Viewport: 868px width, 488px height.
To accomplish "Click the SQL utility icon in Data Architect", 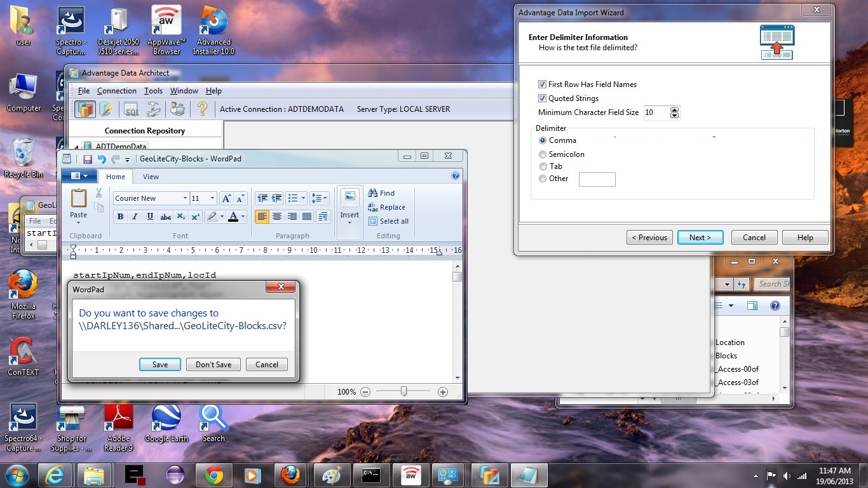I will [131, 109].
